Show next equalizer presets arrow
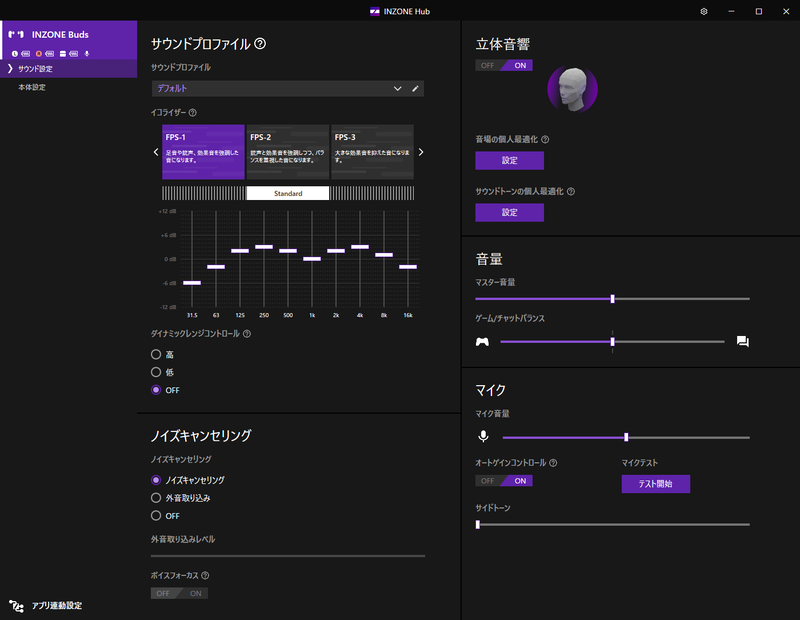The width and height of the screenshot is (800, 620). tap(421, 152)
